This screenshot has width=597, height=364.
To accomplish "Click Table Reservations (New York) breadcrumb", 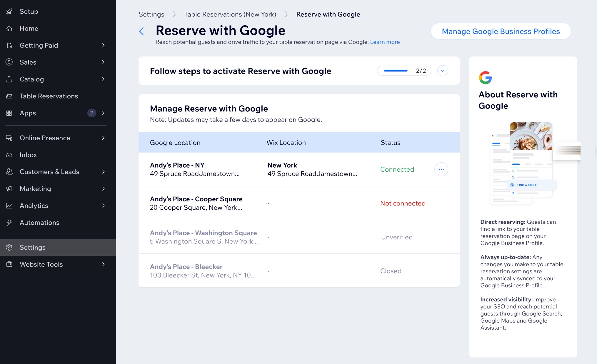I will pyautogui.click(x=230, y=14).
